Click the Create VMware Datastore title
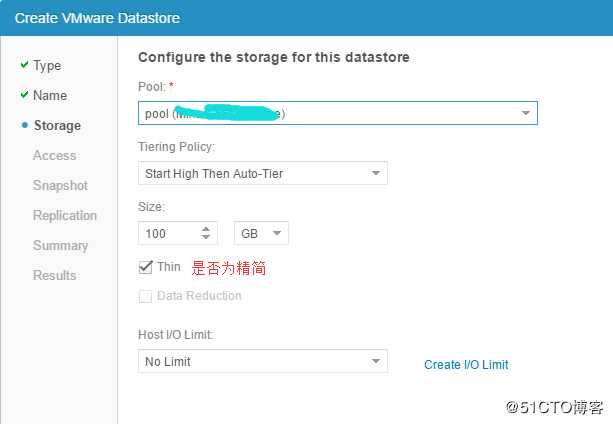 pos(97,18)
